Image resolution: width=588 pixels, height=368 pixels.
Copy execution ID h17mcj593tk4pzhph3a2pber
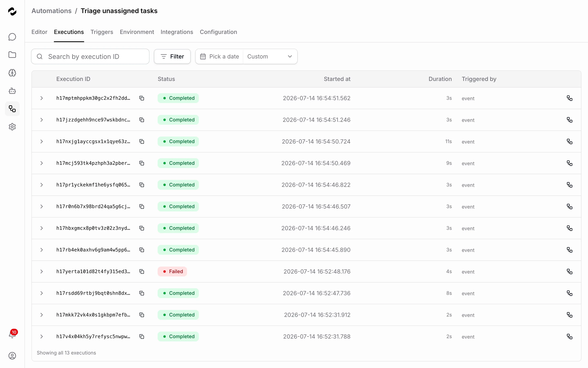[x=142, y=163]
